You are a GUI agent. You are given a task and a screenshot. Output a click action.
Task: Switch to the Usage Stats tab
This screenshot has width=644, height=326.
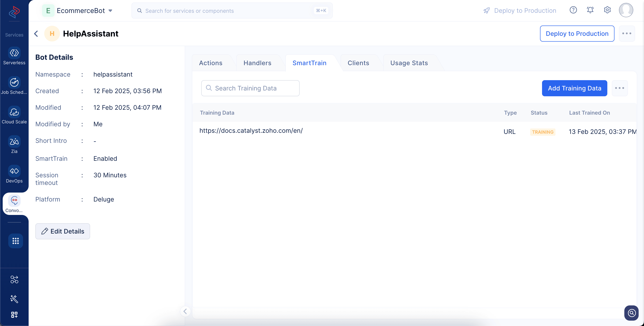coord(409,63)
